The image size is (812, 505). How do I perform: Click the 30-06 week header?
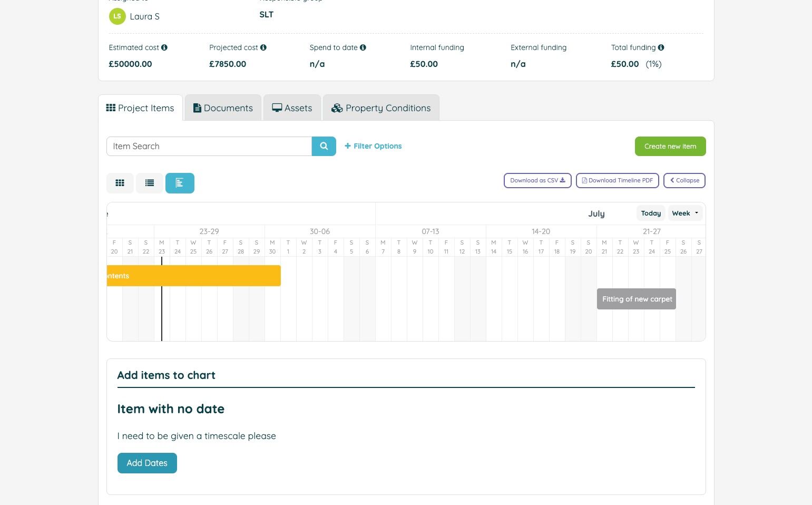click(320, 231)
